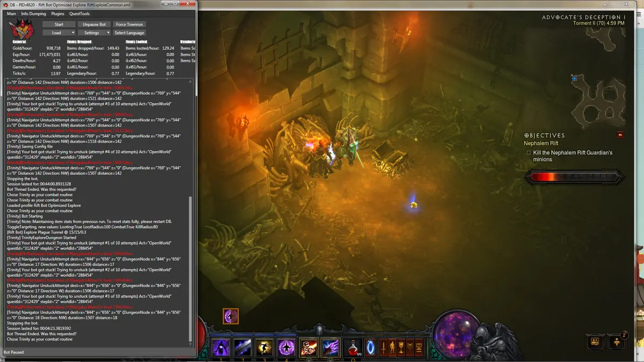Viewport: 644px width, 362px height.
Task: Click the log panel vertical scrollbar
Action: click(x=190, y=268)
